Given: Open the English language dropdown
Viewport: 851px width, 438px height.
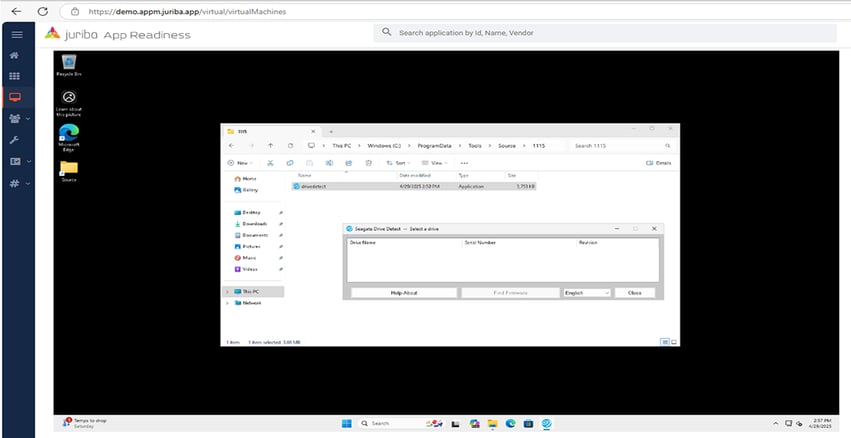Looking at the screenshot, I should (x=587, y=293).
